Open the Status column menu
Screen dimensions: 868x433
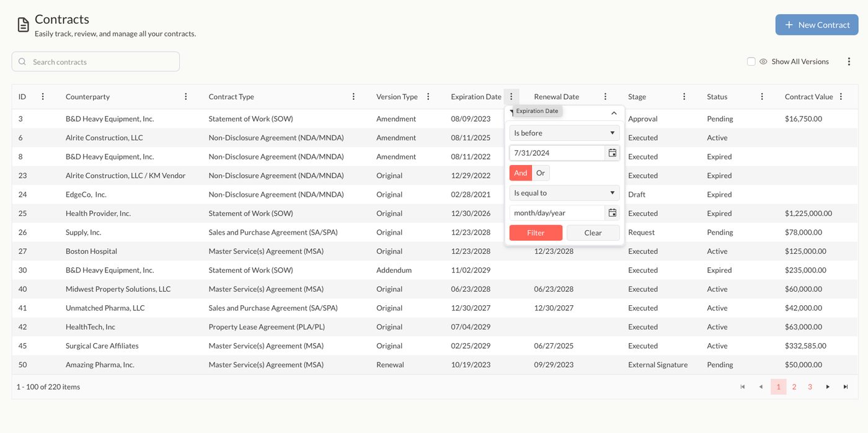762,97
